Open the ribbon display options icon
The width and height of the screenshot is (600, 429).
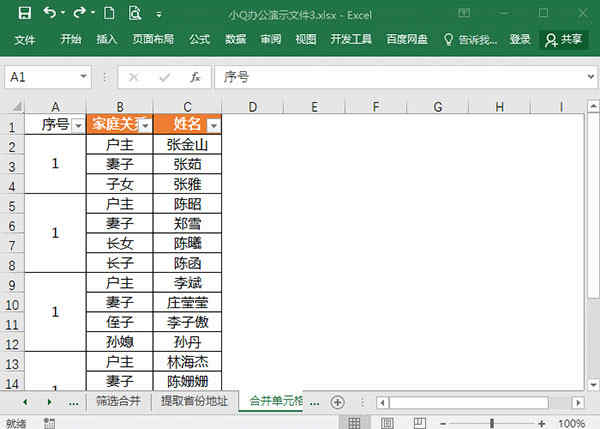(464, 14)
